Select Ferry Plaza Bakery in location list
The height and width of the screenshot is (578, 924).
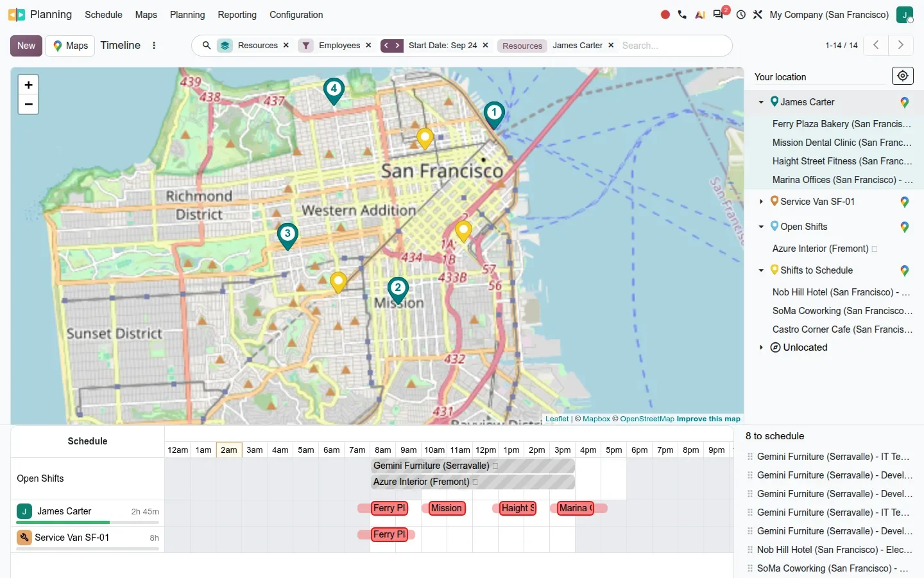[841, 124]
